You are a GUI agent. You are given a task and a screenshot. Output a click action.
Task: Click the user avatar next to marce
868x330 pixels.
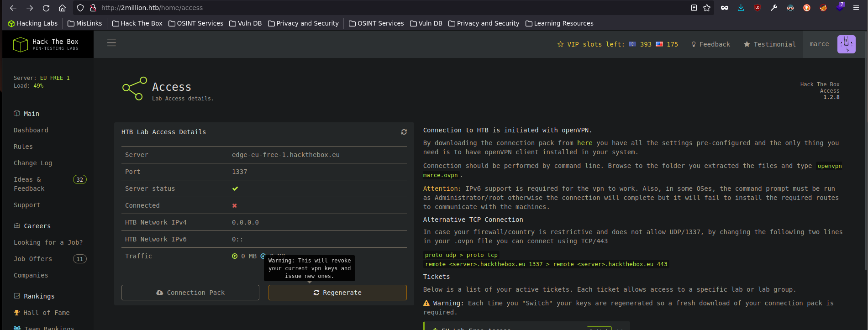point(846,44)
